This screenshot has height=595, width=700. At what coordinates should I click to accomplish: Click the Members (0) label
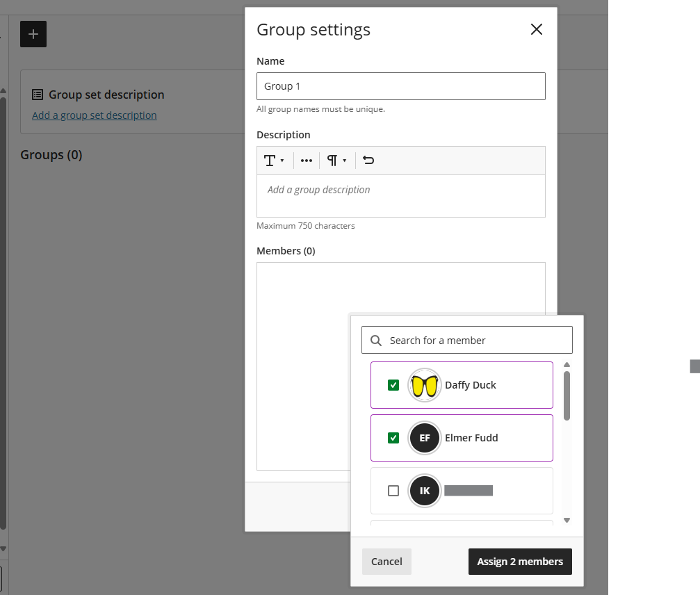(x=286, y=251)
